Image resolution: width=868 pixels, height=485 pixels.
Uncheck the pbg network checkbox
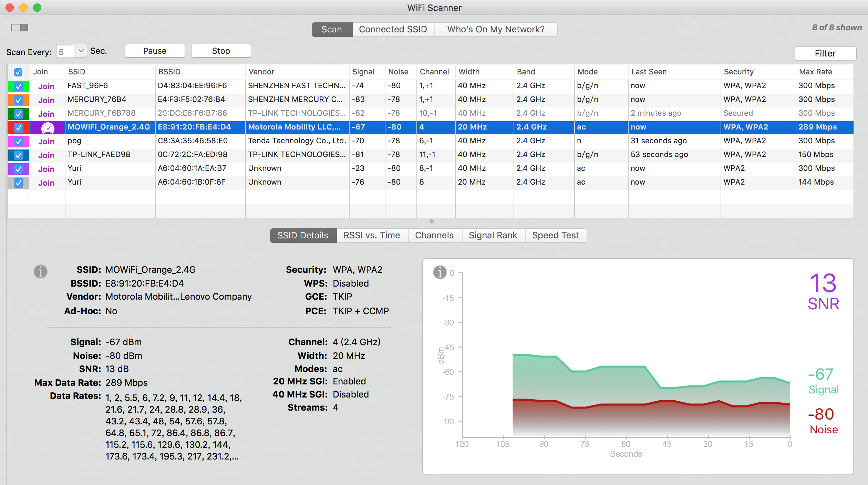pyautogui.click(x=18, y=141)
